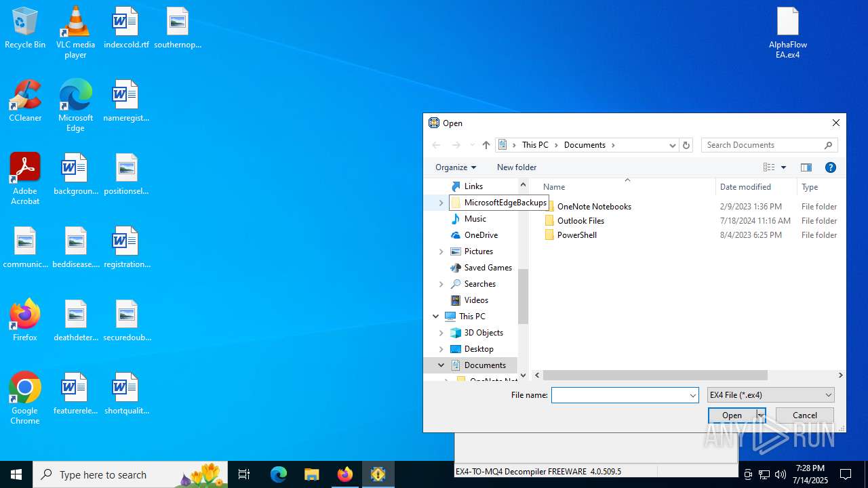Click the volume icon in system tray
The image size is (868, 488).
pos(781,474)
